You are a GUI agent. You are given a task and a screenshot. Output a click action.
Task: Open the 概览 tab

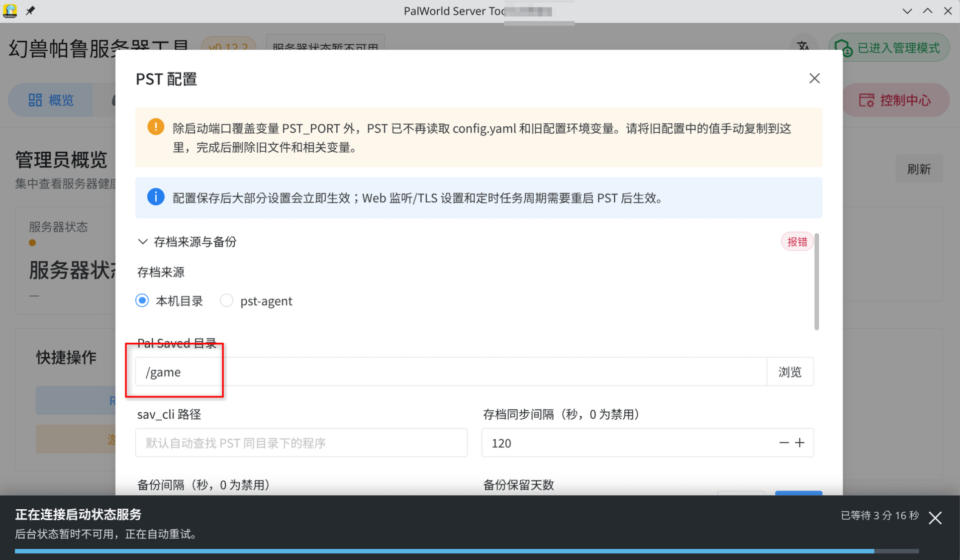pyautogui.click(x=51, y=100)
